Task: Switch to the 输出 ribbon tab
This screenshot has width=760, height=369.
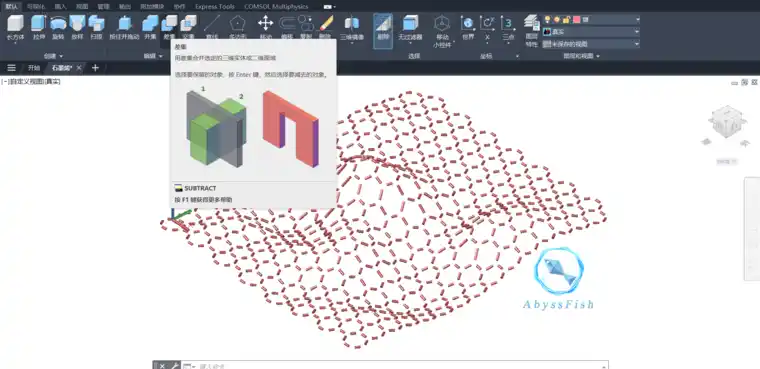Action: (x=125, y=7)
